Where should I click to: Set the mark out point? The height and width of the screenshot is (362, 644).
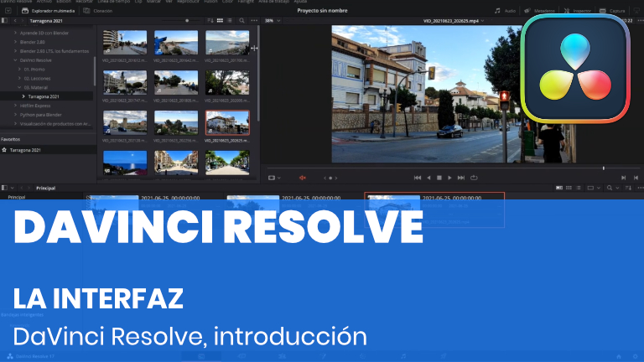coord(636,178)
